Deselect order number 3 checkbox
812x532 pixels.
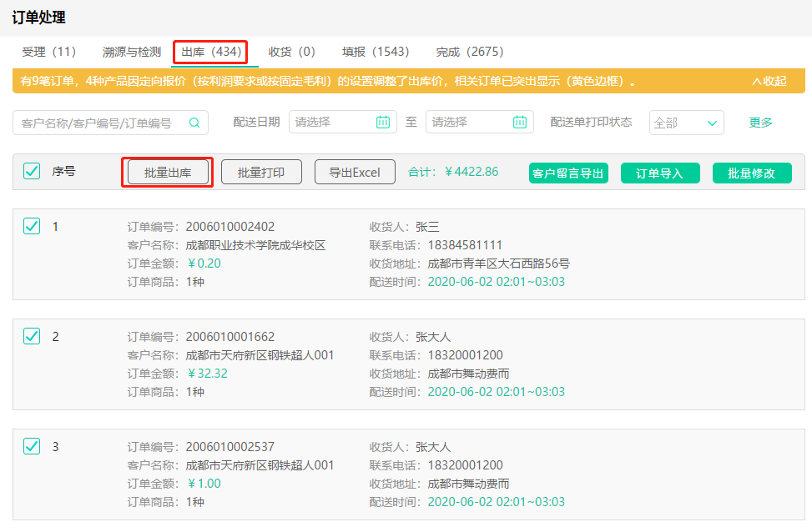(x=30, y=446)
